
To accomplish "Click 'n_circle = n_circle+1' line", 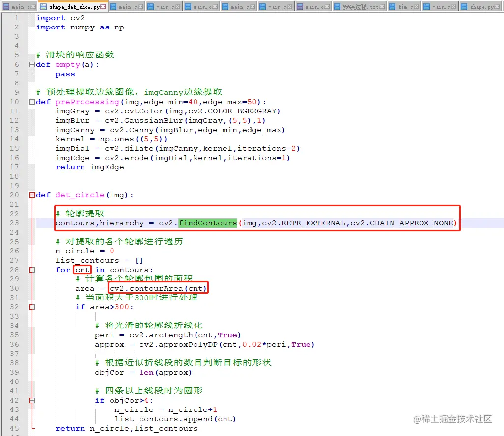I will tap(166, 409).
